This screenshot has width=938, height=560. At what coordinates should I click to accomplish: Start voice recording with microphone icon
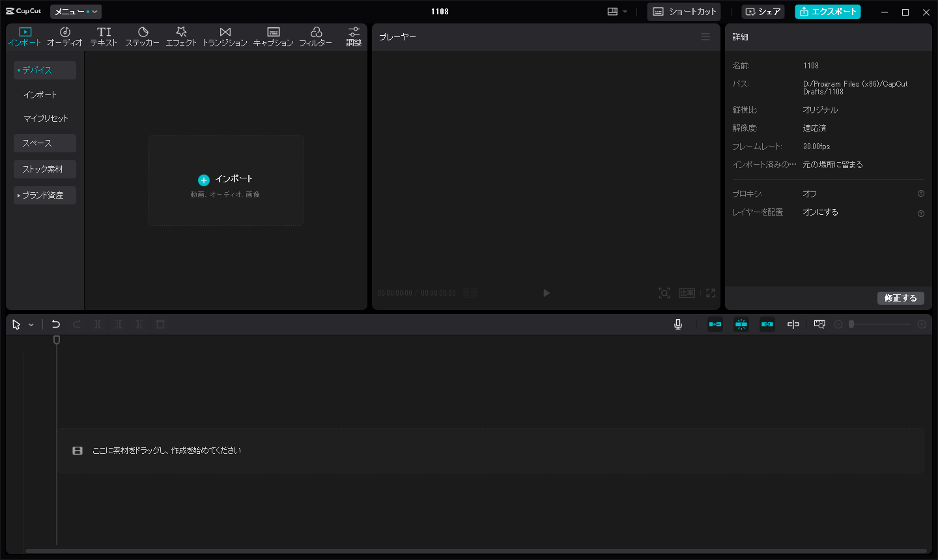point(678,324)
